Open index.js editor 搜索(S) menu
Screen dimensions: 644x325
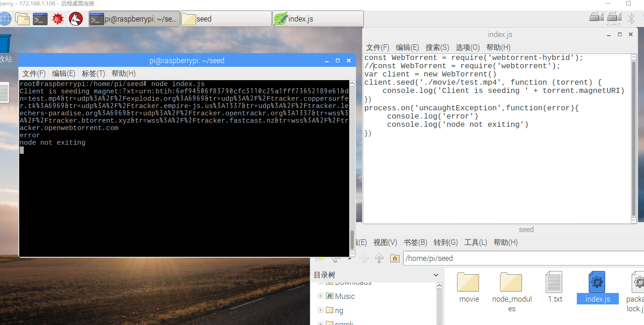[x=437, y=48]
